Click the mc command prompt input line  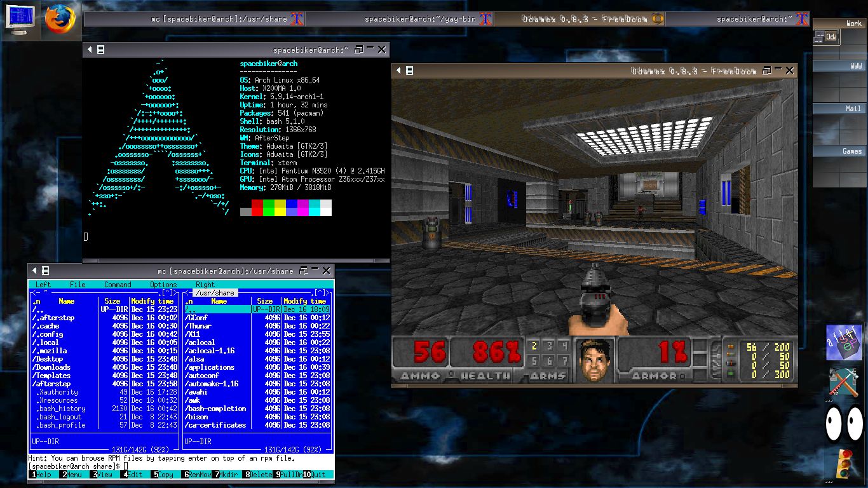[x=181, y=466]
